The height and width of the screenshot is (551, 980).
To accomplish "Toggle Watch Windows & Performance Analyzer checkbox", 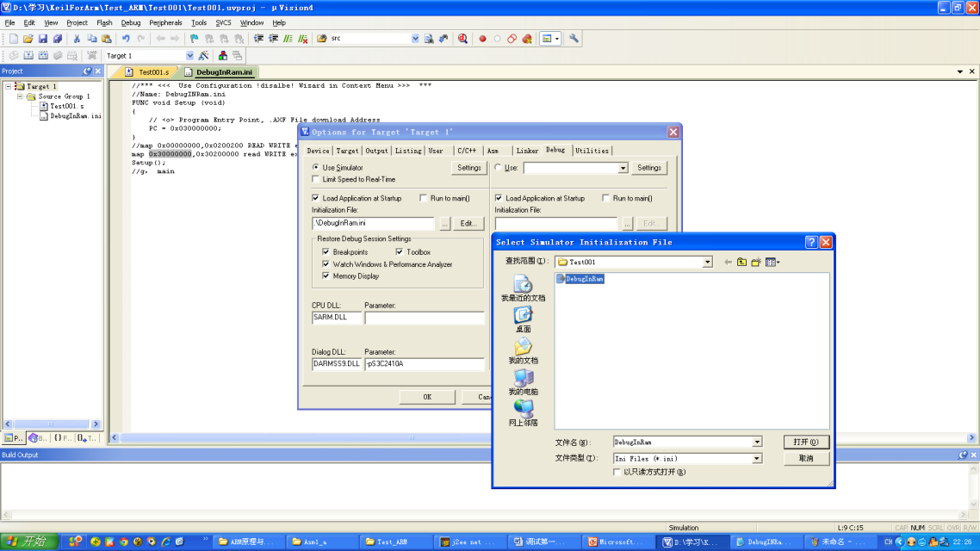I will [326, 264].
